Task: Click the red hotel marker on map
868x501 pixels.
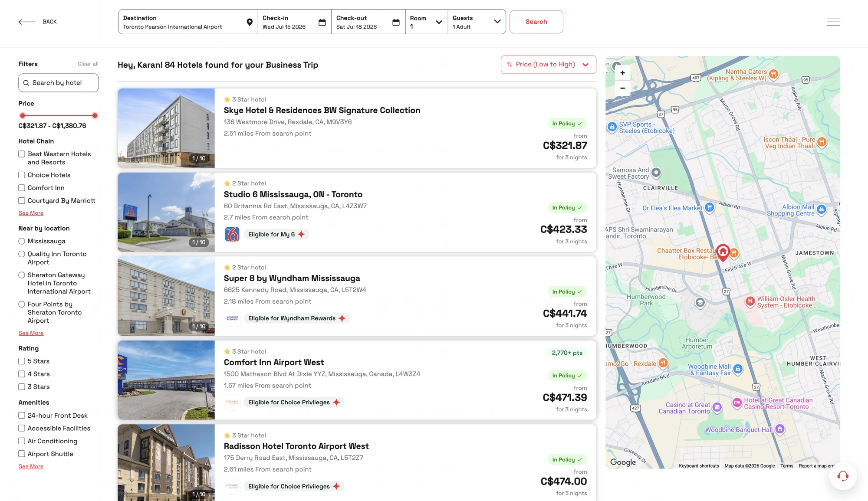Action: tap(723, 252)
